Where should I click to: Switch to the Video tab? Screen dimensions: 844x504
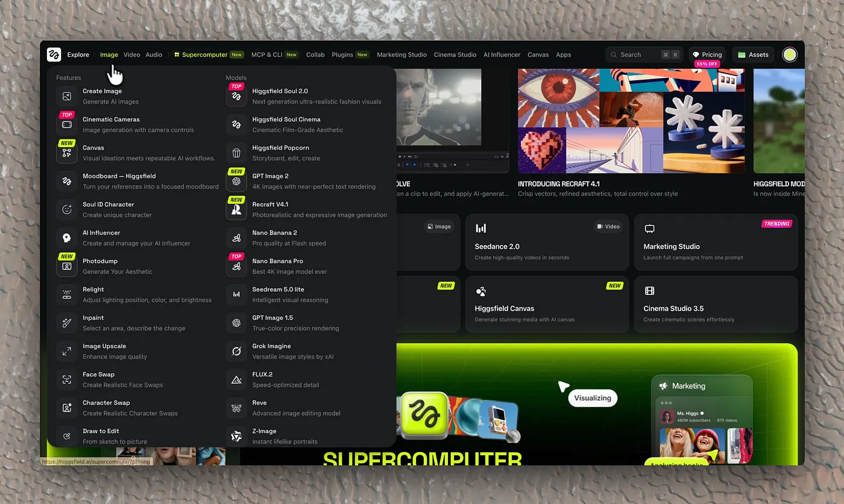(x=131, y=55)
